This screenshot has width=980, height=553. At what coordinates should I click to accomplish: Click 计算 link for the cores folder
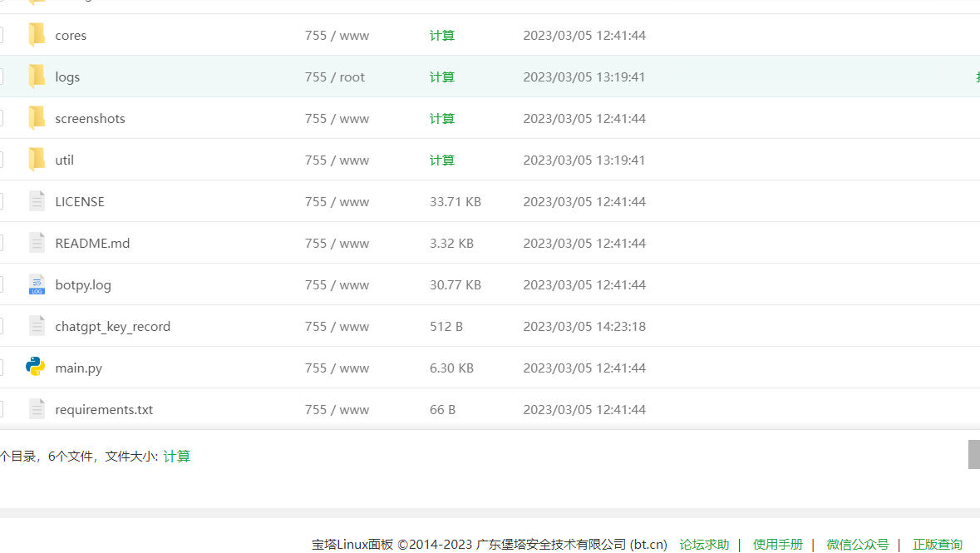(441, 35)
